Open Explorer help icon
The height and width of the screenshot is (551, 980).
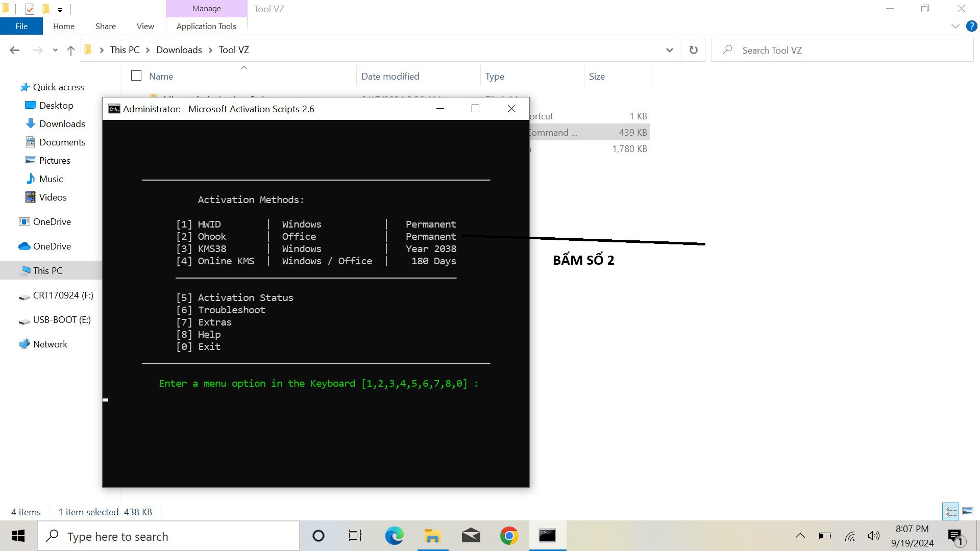click(x=971, y=26)
